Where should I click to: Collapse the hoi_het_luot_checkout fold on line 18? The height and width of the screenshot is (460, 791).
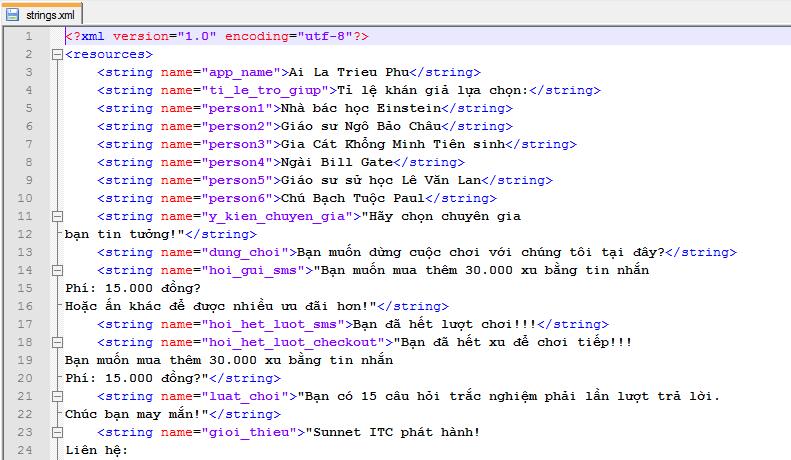pyautogui.click(x=58, y=342)
